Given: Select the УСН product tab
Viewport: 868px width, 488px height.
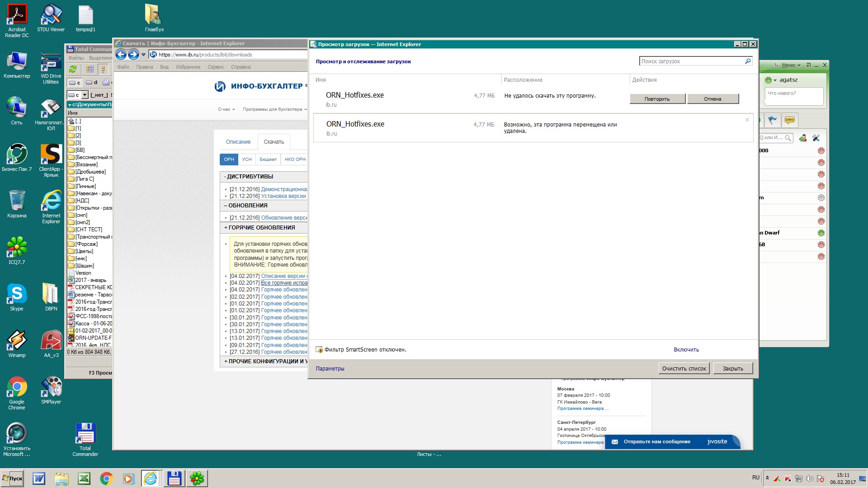Looking at the screenshot, I should [247, 160].
